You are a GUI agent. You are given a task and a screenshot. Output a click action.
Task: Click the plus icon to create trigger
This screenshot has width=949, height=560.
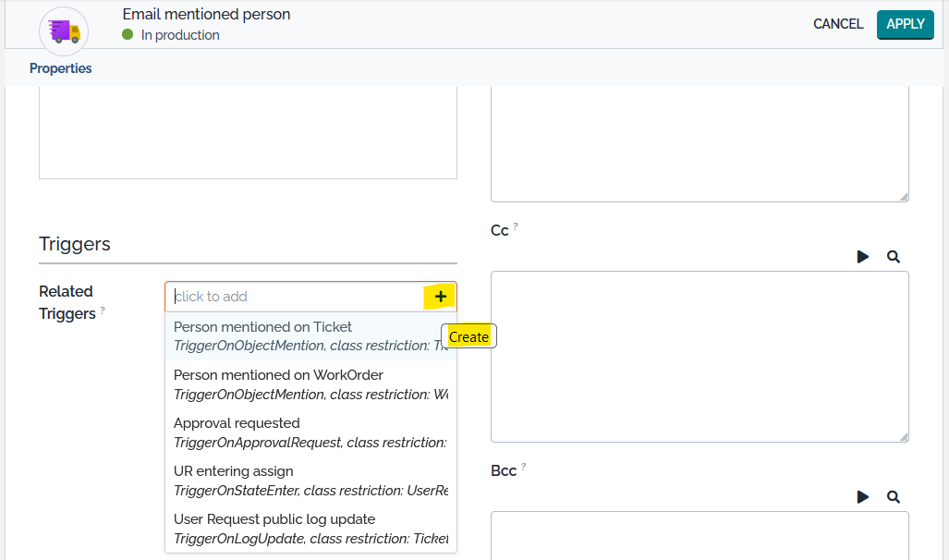[x=440, y=297]
